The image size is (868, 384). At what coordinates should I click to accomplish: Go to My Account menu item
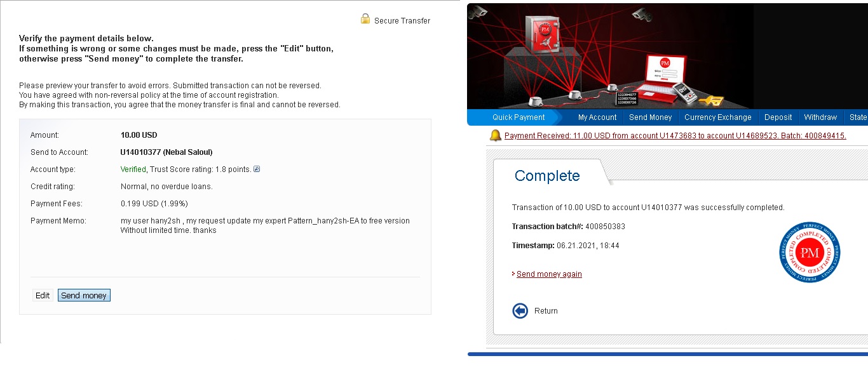(x=597, y=117)
